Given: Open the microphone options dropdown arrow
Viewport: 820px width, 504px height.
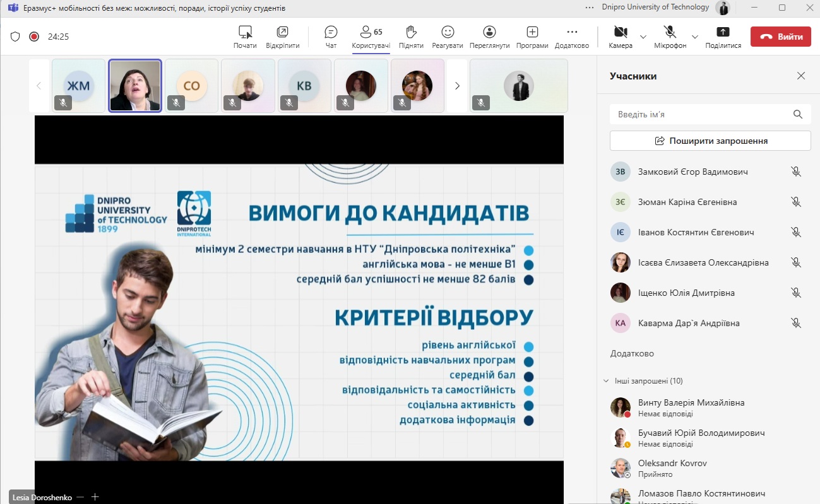Looking at the screenshot, I should click(695, 37).
